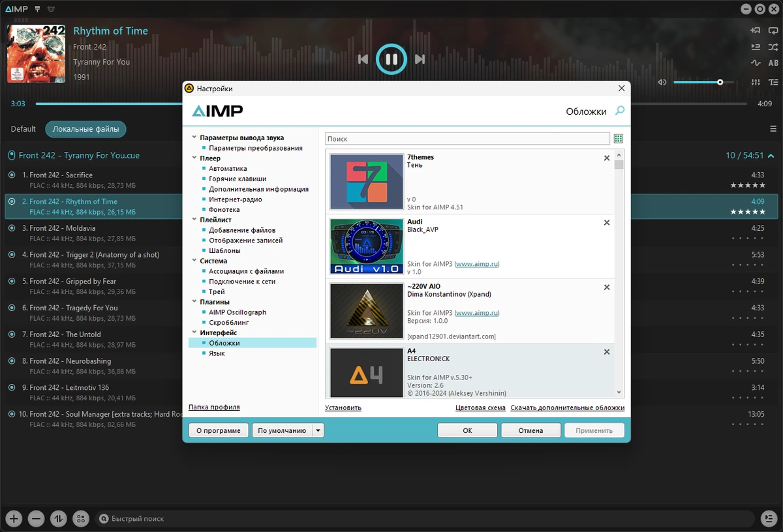Collapse the Плейлист tree section
Image resolution: width=783 pixels, height=532 pixels.
(x=194, y=220)
